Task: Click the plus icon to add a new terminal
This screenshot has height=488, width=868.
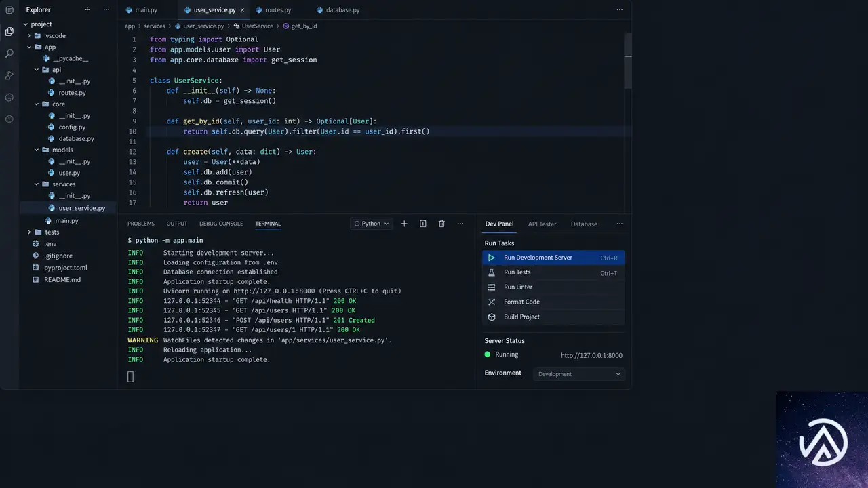Action: click(404, 224)
